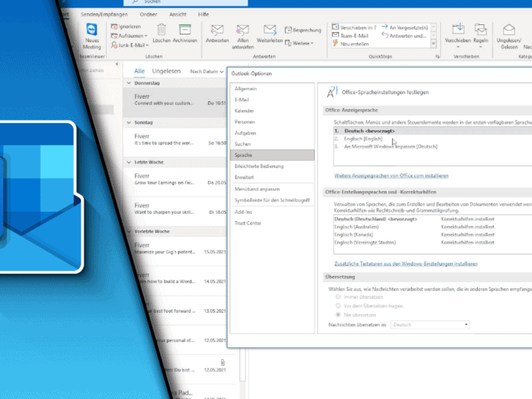Select 'Team-E-Mail' quick step
This screenshot has height=399, width=532.
350,35
